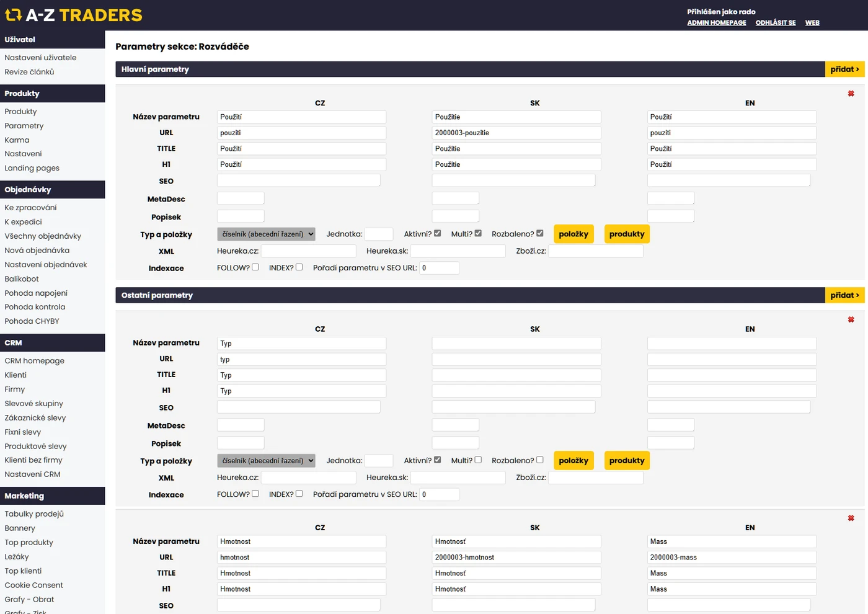Image resolution: width=868 pixels, height=614 pixels.
Task: Toggle Multi checkbox for Použití parameter
Action: [478, 234]
